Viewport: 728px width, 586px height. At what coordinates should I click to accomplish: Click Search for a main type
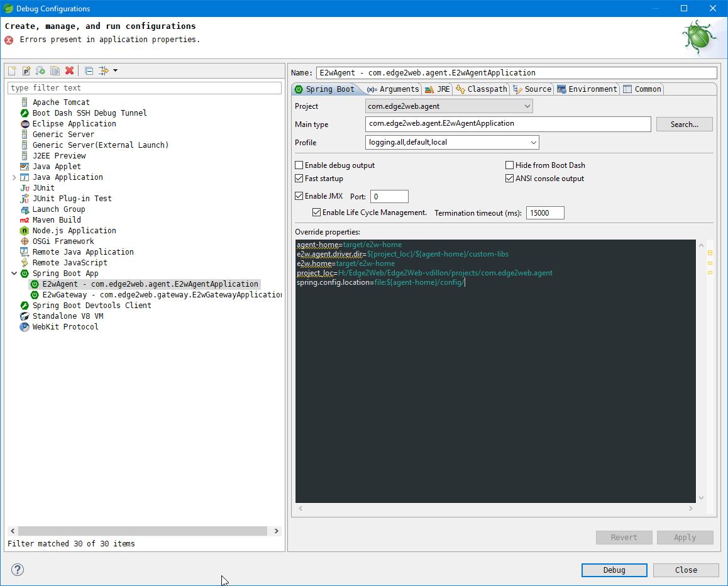(684, 124)
